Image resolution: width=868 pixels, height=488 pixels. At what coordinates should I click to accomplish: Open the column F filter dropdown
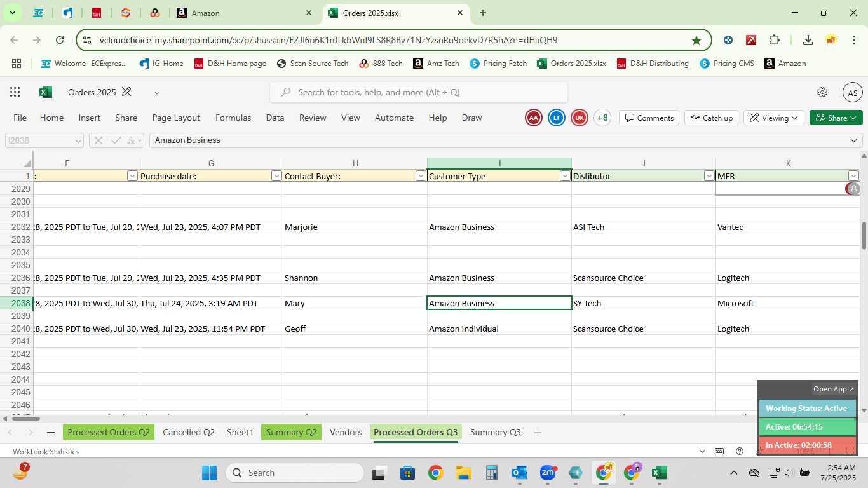pos(132,176)
